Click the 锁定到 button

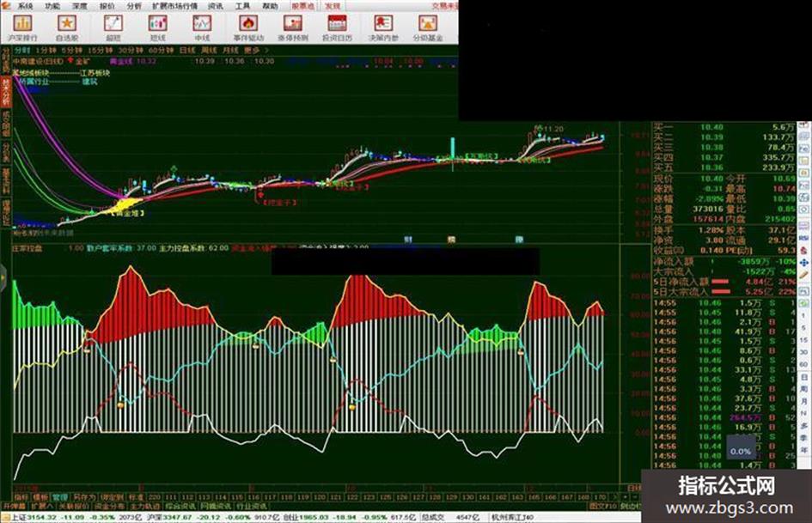(112, 497)
